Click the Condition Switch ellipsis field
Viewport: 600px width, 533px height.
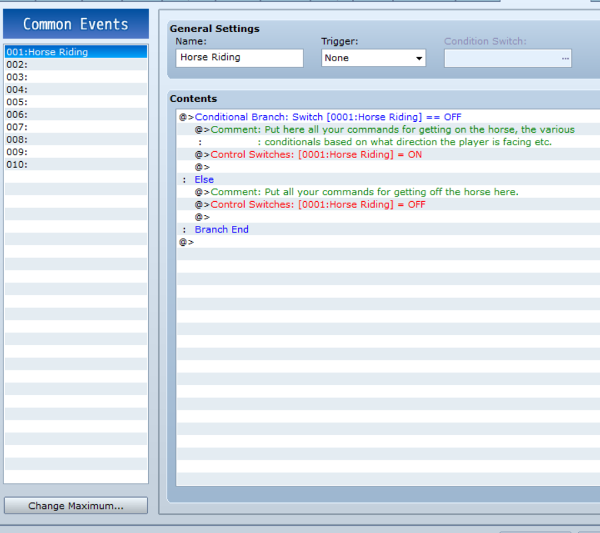point(508,58)
